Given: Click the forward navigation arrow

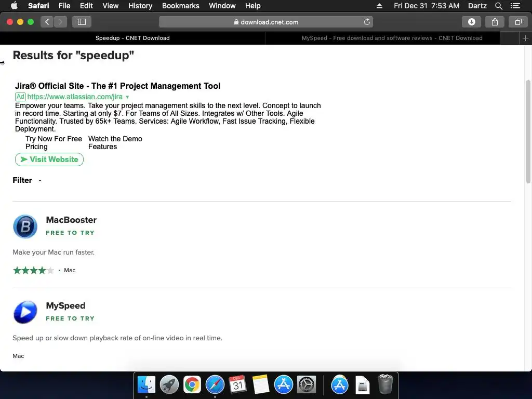Looking at the screenshot, I should [60, 22].
